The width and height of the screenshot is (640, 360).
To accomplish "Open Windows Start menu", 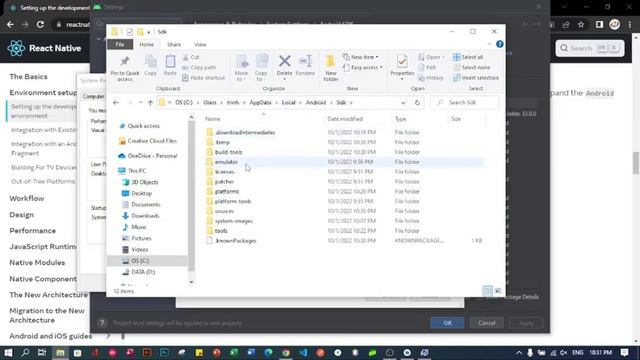I will (x=8, y=352).
